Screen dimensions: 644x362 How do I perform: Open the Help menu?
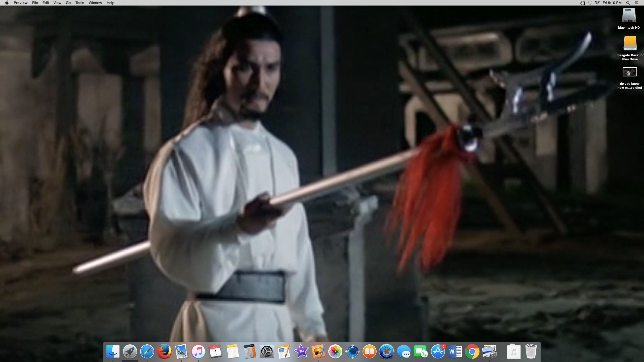[x=110, y=3]
